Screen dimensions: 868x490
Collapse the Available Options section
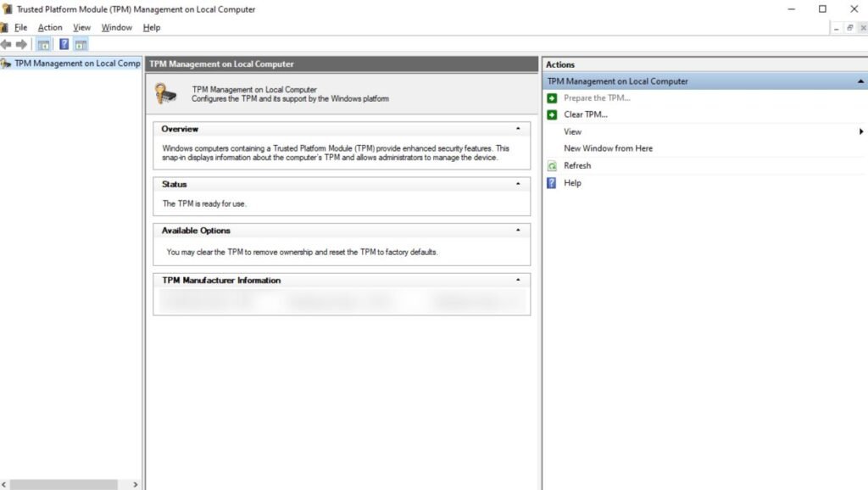tap(518, 231)
